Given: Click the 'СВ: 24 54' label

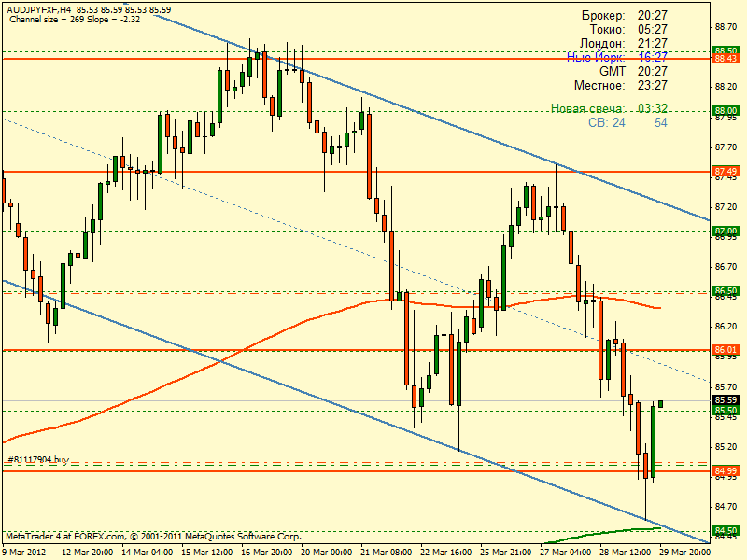Looking at the screenshot, I should coord(627,123).
